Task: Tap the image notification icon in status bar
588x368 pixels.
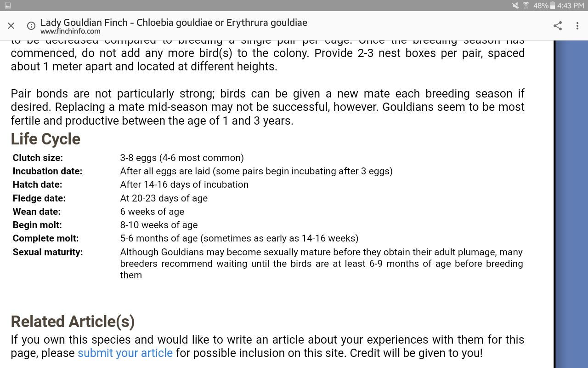Action: tap(7, 6)
